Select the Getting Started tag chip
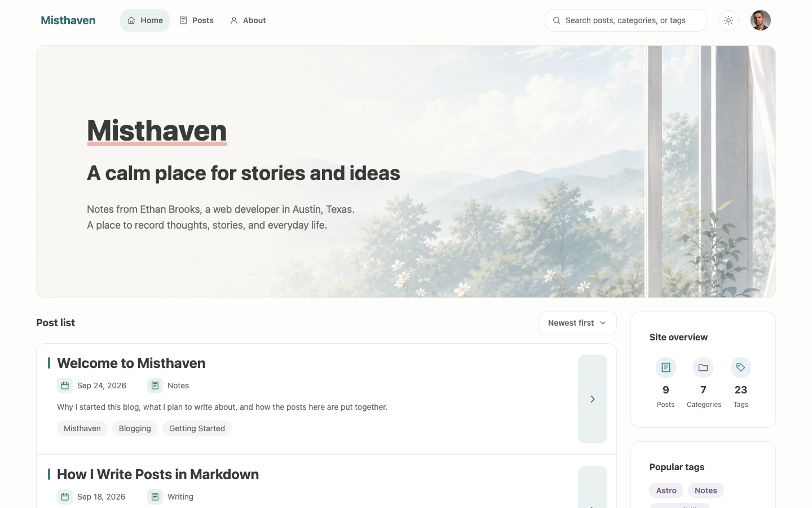 click(197, 428)
